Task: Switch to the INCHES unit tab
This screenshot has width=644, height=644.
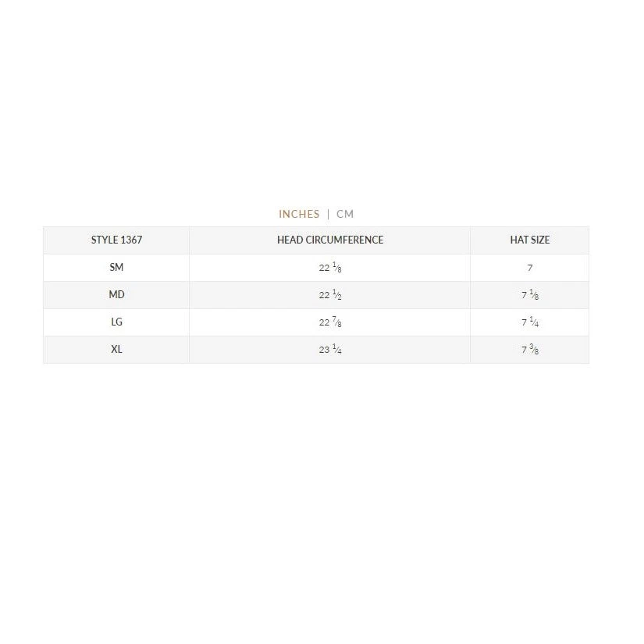Action: 299,214
